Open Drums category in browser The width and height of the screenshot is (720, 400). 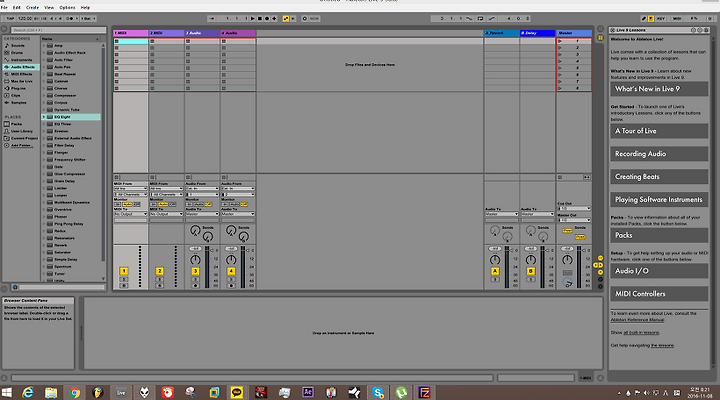[x=17, y=53]
